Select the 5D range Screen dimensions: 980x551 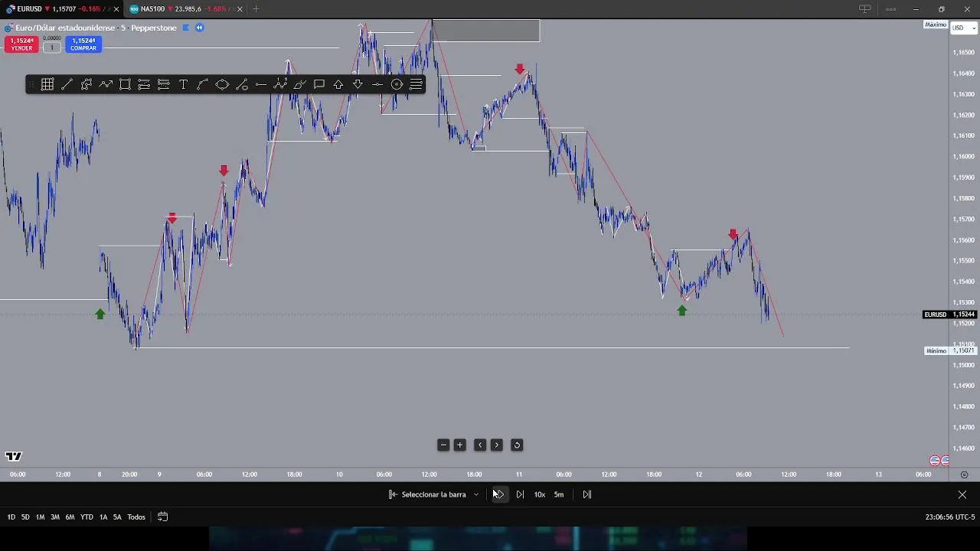click(25, 517)
